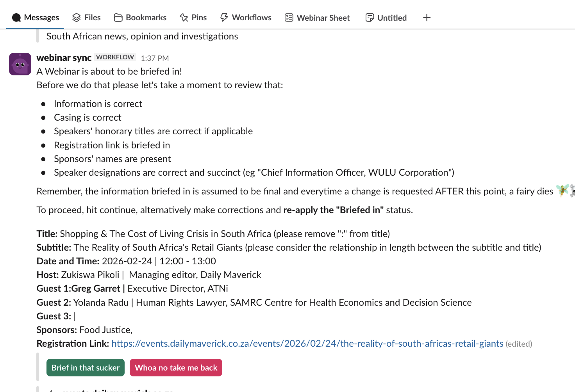Click the South African news preview text
Screen dimensions: 575x392
(x=142, y=36)
